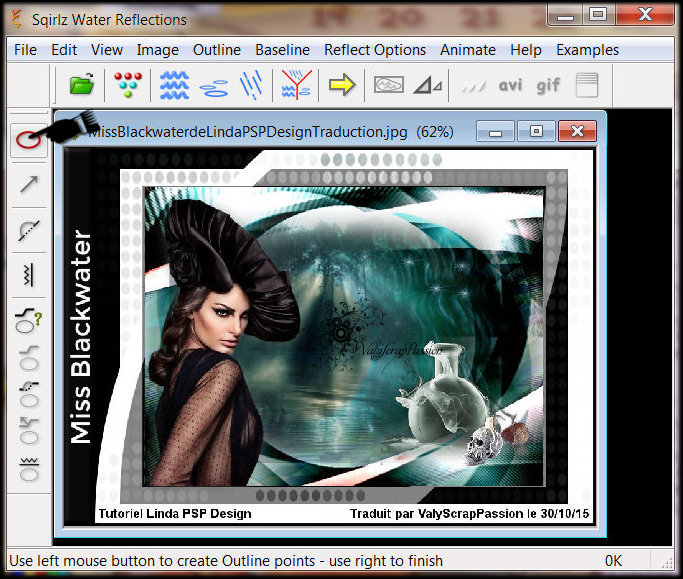Viewport: 683px width, 579px height.
Task: Click the yellow arrow run animation icon
Action: 342,84
